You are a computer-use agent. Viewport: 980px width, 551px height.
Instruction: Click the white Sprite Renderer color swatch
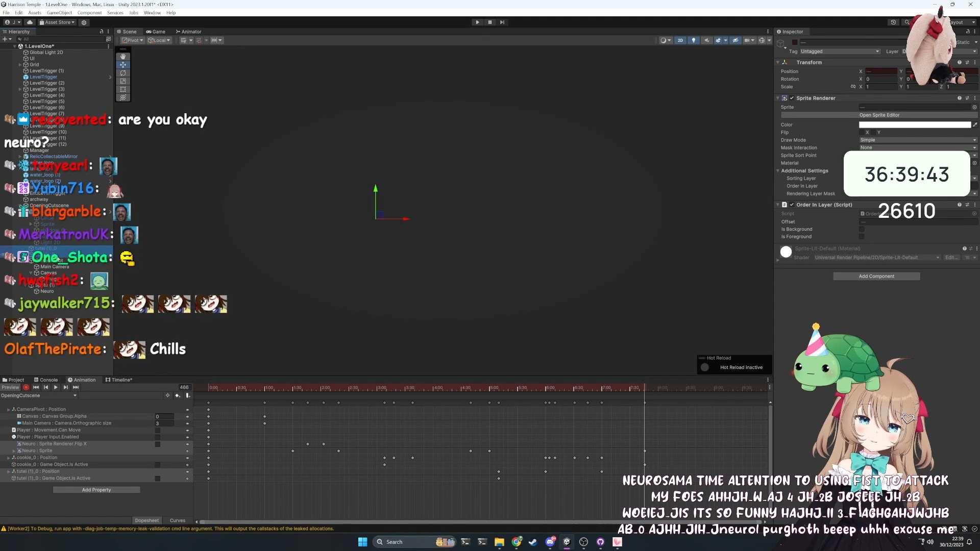pos(914,124)
